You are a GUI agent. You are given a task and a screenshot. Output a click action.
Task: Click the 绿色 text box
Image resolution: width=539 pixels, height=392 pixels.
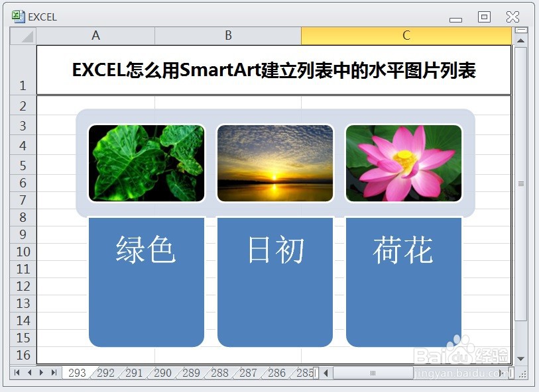point(147,282)
